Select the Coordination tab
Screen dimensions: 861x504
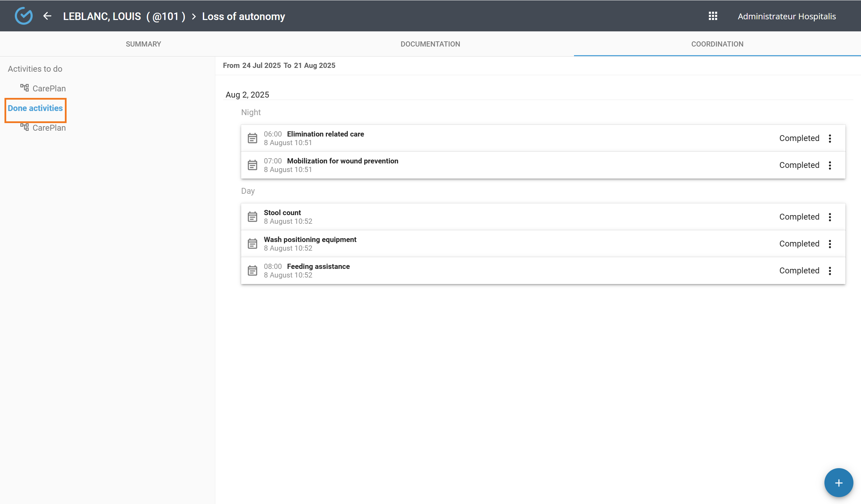point(717,44)
